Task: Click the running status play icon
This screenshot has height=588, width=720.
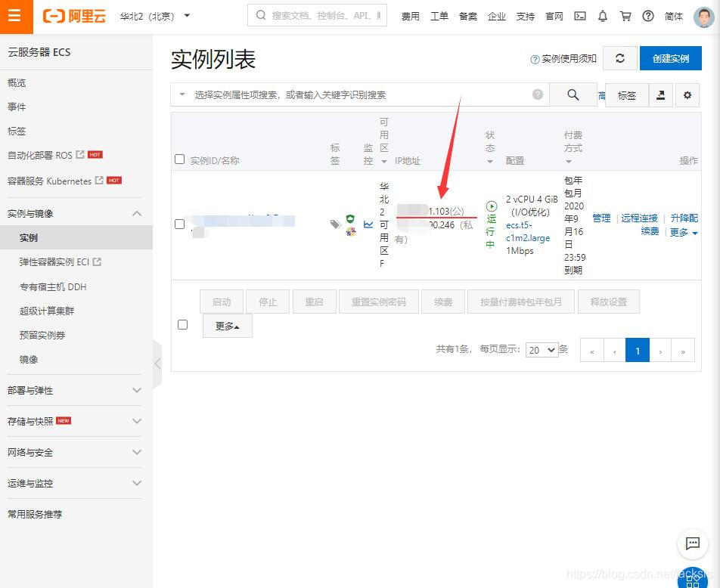Action: [492, 206]
